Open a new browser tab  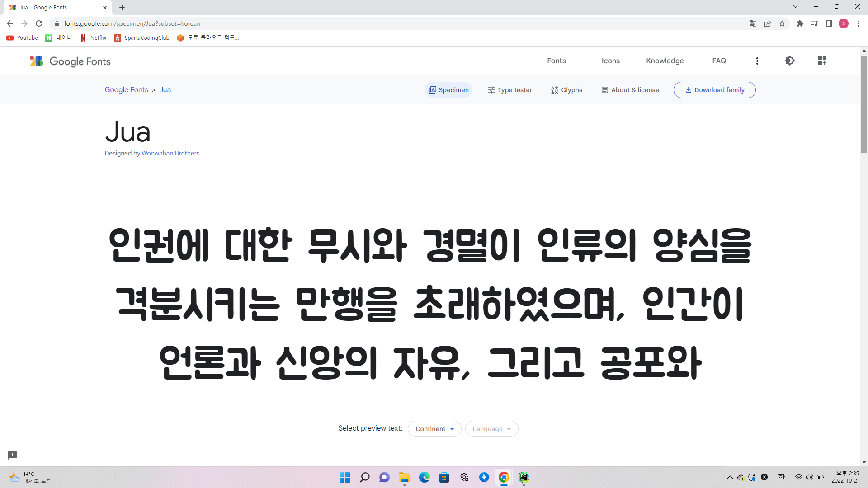point(122,8)
